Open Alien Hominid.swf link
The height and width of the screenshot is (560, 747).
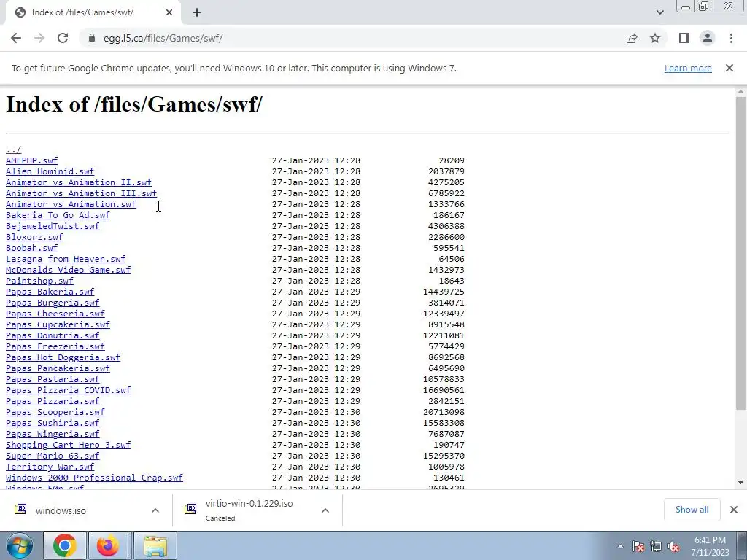[50, 171]
